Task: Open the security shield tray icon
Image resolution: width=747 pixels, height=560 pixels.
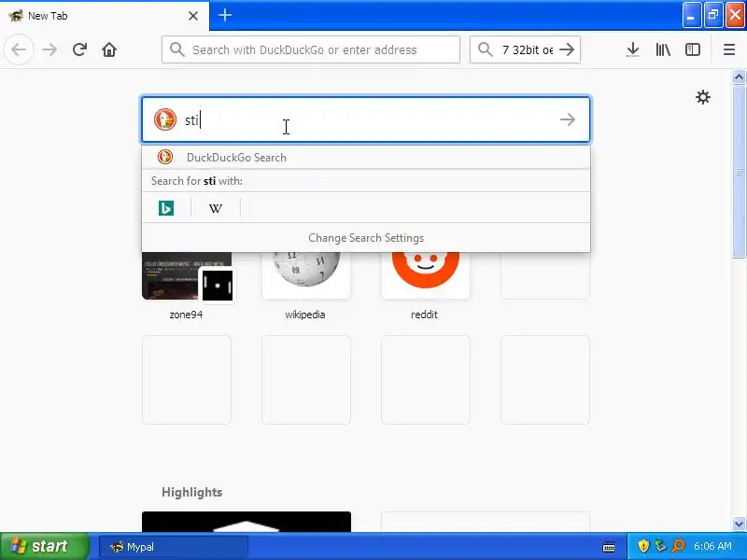Action: point(643,546)
